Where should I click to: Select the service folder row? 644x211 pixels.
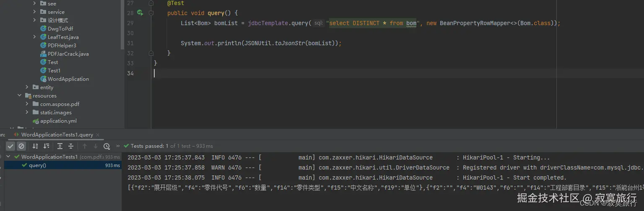click(x=61, y=12)
